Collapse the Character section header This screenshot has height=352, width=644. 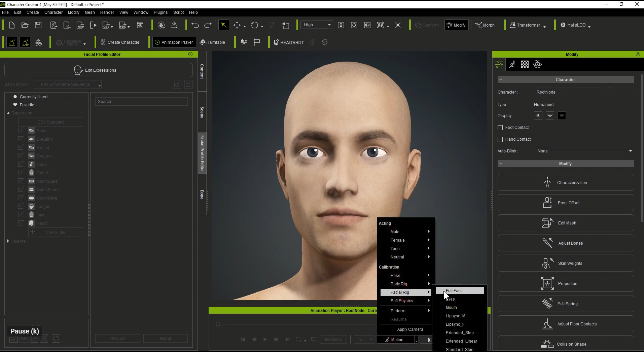[501, 80]
